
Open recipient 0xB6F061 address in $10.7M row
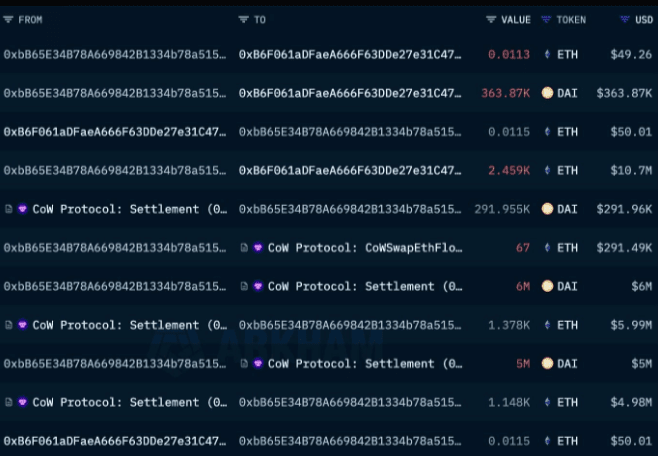click(x=350, y=170)
